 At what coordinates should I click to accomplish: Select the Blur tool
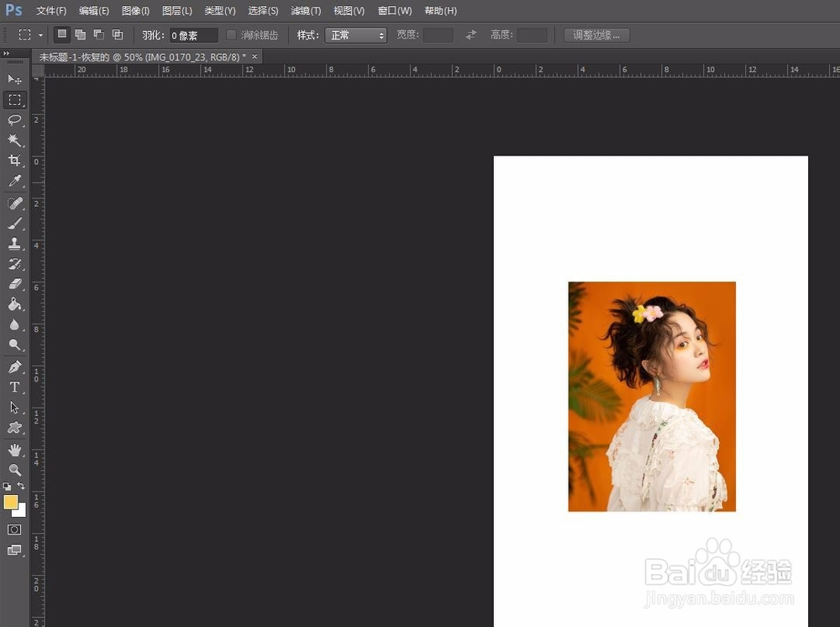click(x=14, y=324)
